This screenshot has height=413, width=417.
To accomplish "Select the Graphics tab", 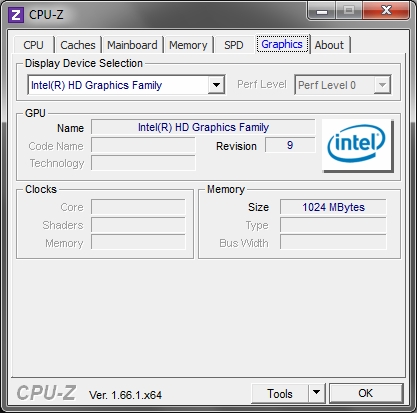I will pos(282,44).
